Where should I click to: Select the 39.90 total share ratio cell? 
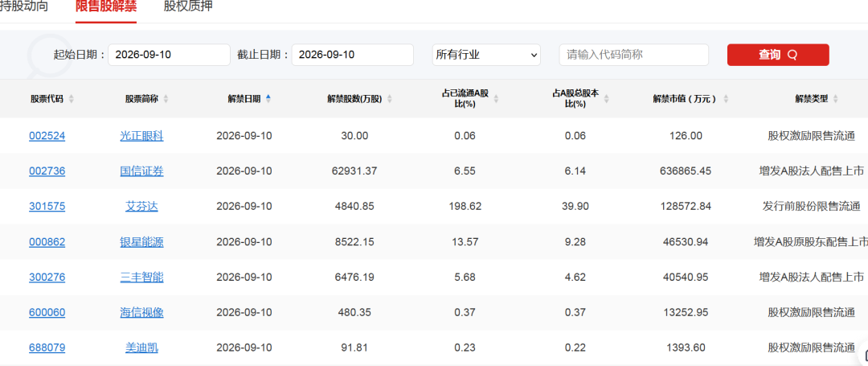(x=575, y=207)
